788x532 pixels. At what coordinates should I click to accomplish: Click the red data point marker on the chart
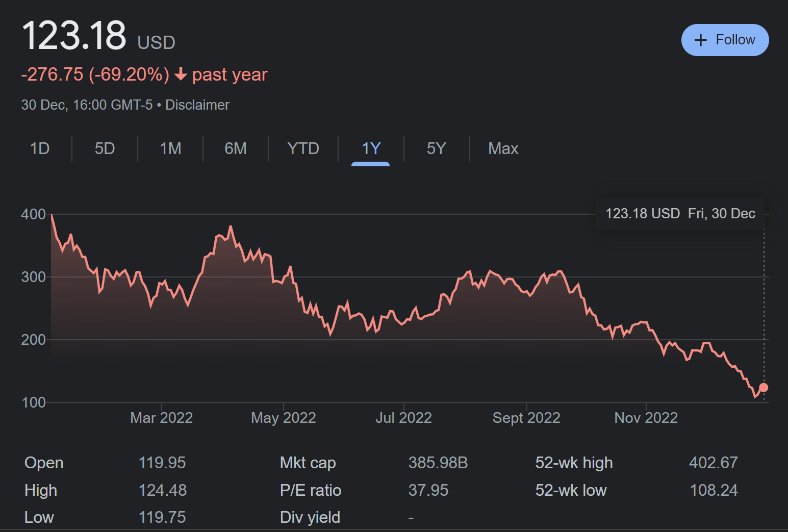click(x=763, y=388)
